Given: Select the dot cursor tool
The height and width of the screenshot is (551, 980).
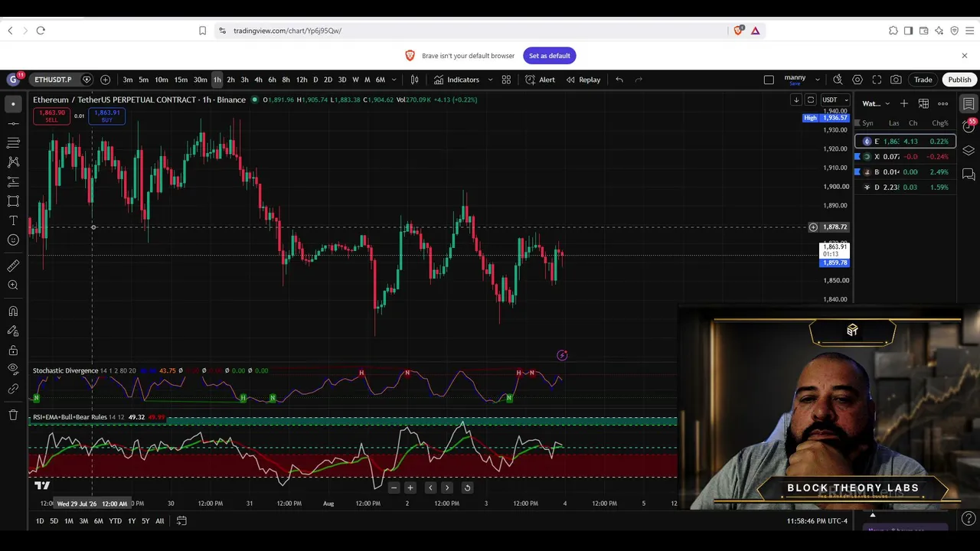Looking at the screenshot, I should click(x=13, y=103).
